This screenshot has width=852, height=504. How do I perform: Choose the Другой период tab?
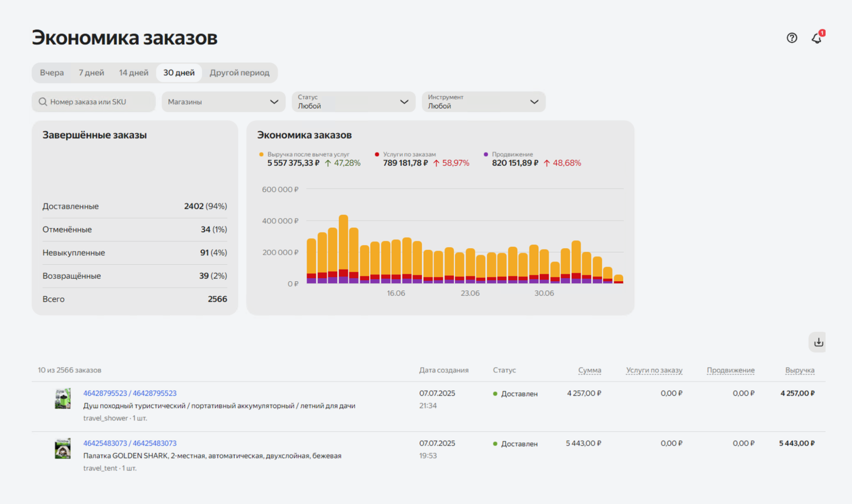click(239, 73)
